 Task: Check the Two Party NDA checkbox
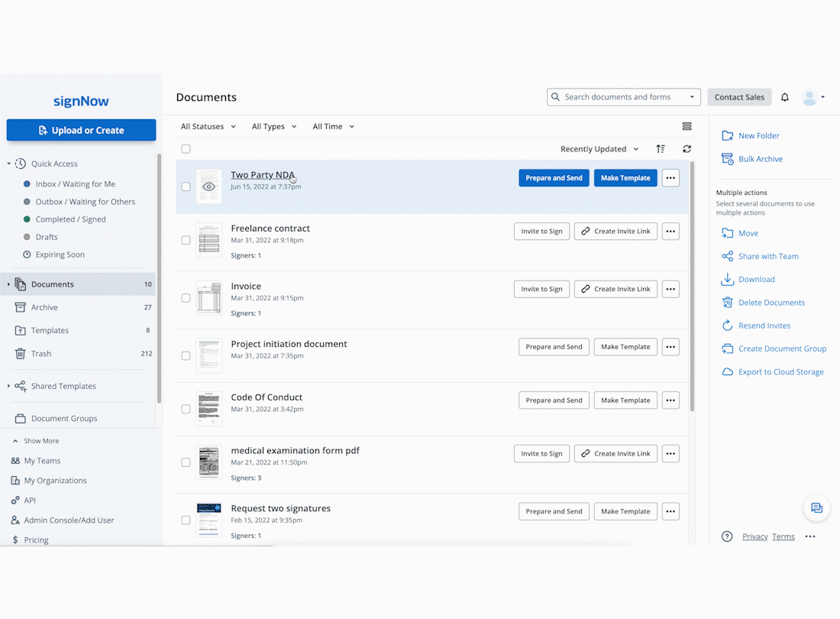(x=186, y=186)
